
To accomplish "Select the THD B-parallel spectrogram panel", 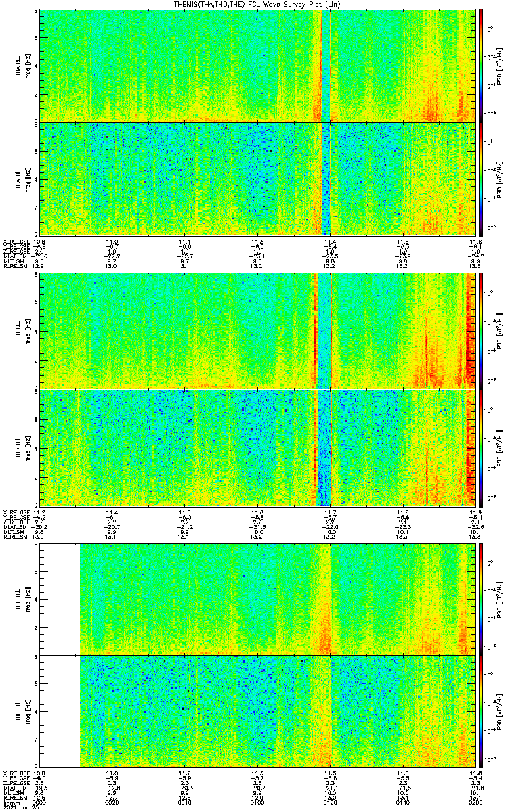I will pyautogui.click(x=257, y=447).
